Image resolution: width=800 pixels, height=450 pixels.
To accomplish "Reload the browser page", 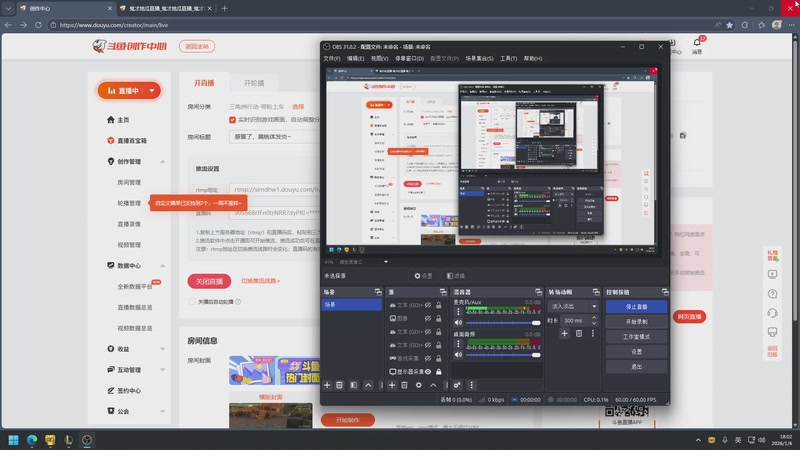I will pos(38,25).
